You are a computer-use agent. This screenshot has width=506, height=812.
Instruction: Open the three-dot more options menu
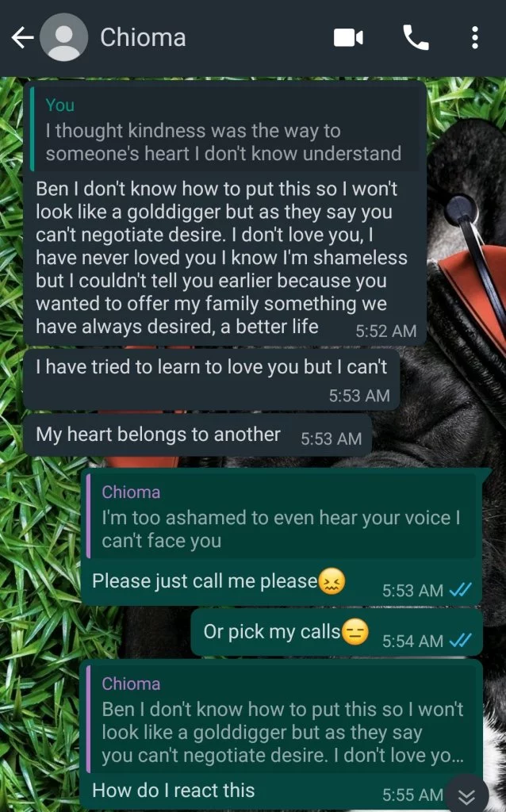tap(474, 38)
